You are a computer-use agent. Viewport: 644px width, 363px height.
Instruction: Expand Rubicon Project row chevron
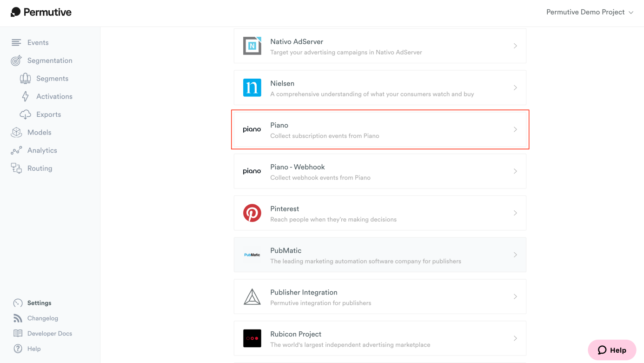point(515,339)
